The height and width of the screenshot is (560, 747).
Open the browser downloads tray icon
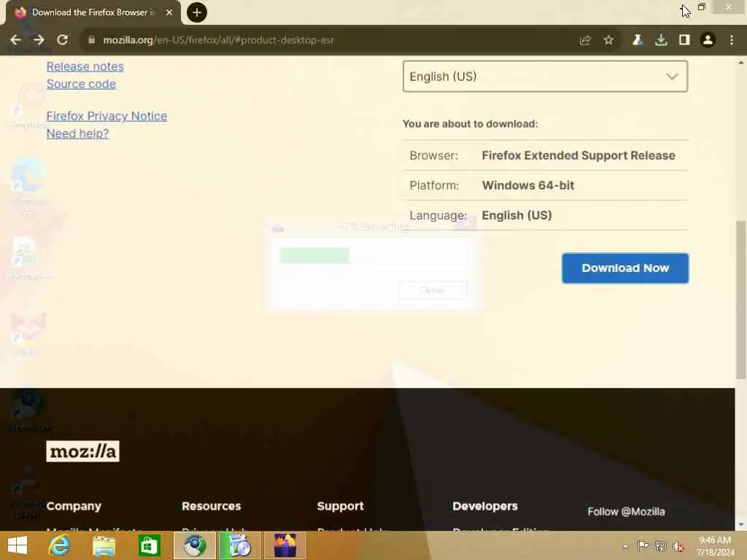(661, 40)
